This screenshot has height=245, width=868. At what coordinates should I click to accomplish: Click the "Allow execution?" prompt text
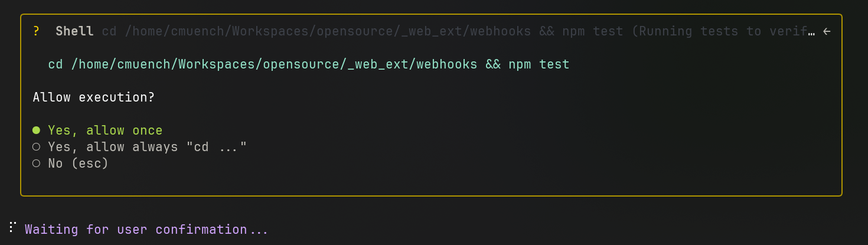[94, 97]
